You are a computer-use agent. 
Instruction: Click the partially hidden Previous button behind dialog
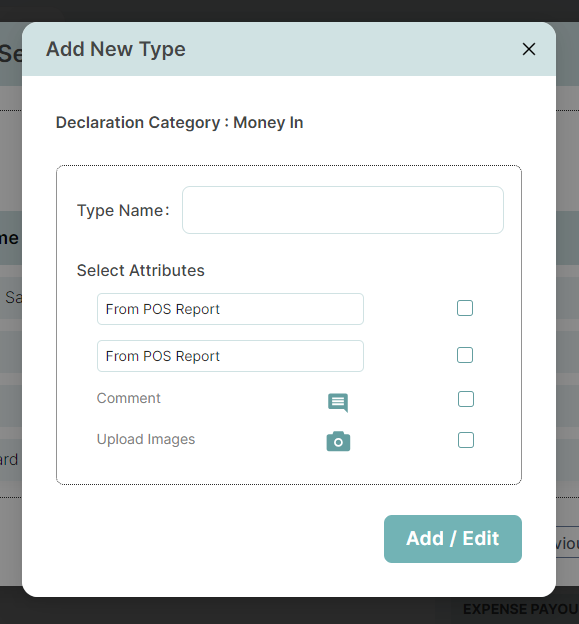[x=567, y=542]
